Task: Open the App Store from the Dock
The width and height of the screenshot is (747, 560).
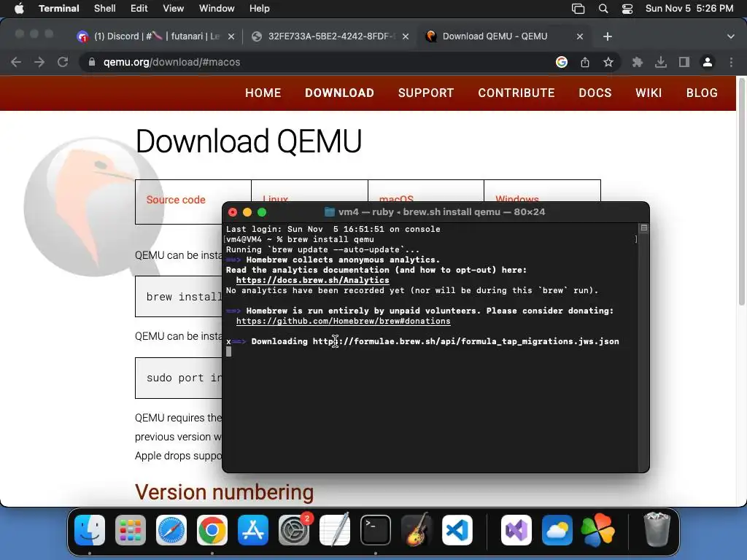Action: point(253,530)
